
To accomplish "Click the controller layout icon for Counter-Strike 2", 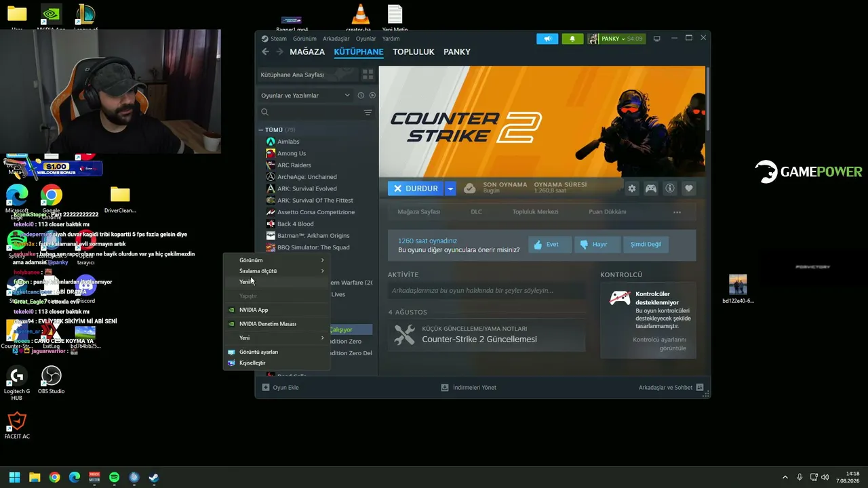I will [651, 188].
